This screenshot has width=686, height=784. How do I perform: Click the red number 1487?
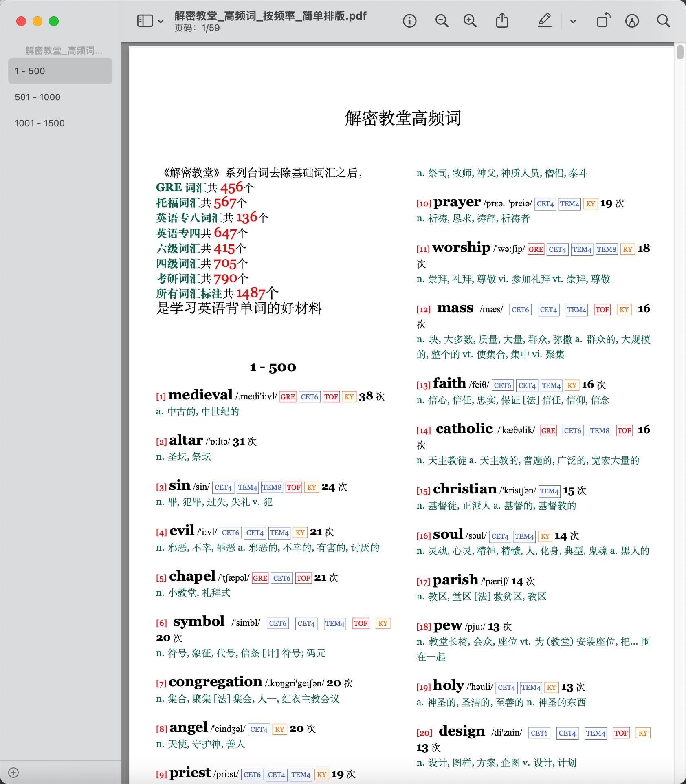point(251,293)
